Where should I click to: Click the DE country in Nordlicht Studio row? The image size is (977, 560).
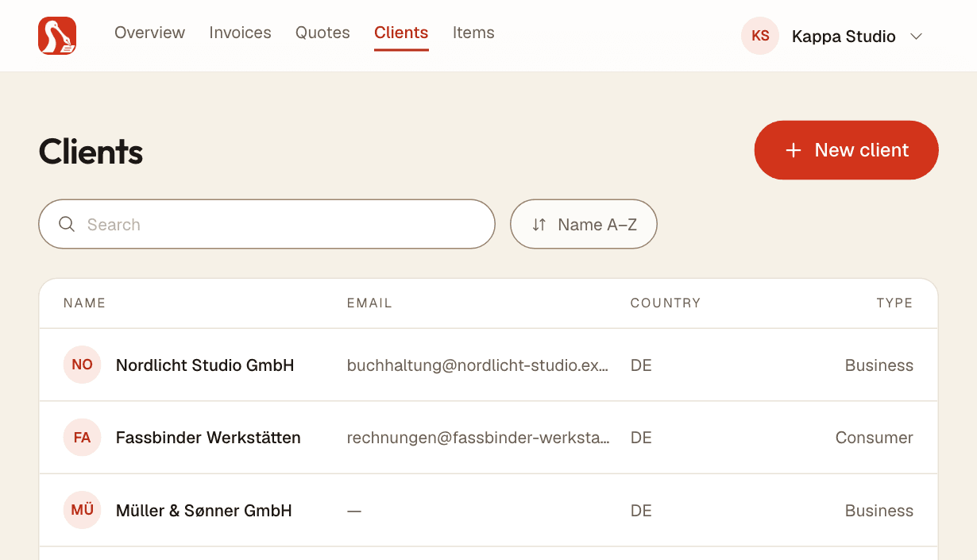[641, 365]
